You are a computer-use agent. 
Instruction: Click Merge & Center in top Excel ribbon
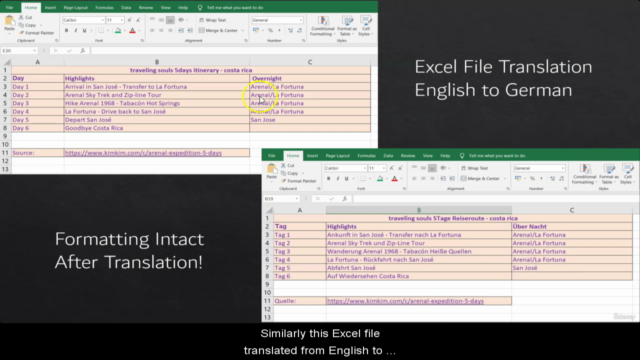[218, 30]
